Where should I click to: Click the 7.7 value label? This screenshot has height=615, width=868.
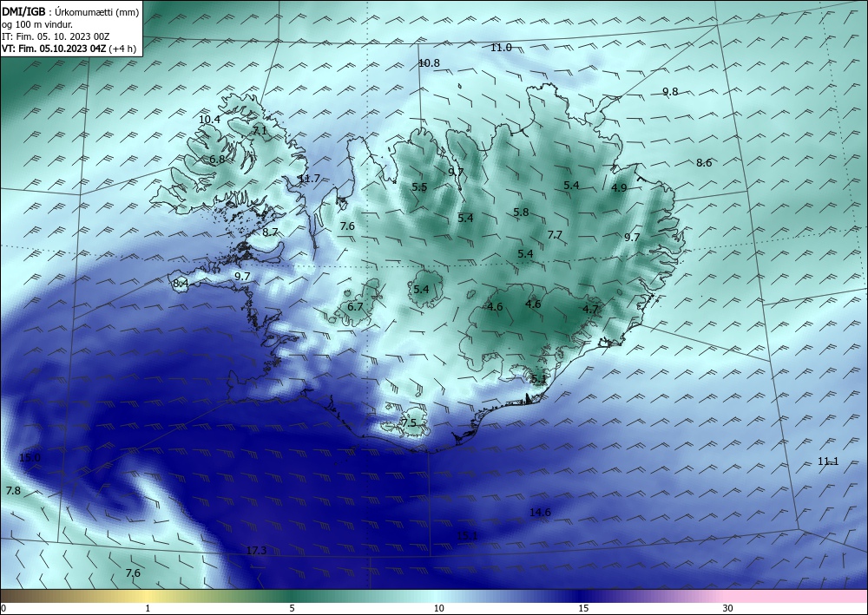click(555, 235)
